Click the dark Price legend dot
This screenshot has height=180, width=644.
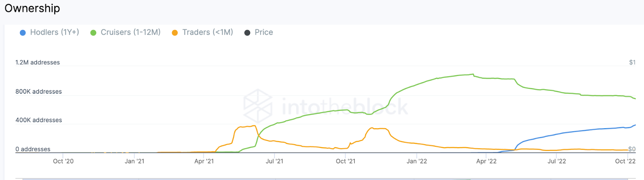(248, 33)
